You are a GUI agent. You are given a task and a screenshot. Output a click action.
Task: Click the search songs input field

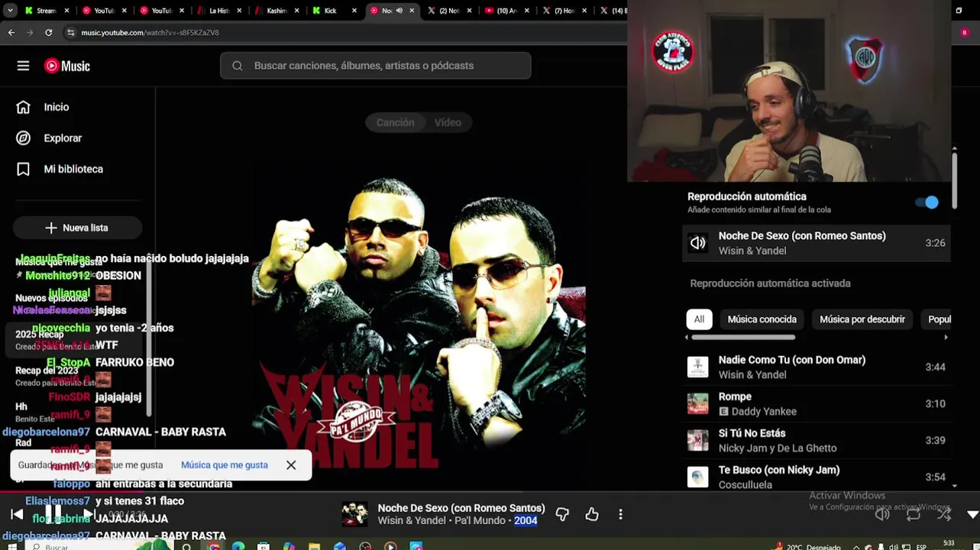pyautogui.click(x=376, y=66)
